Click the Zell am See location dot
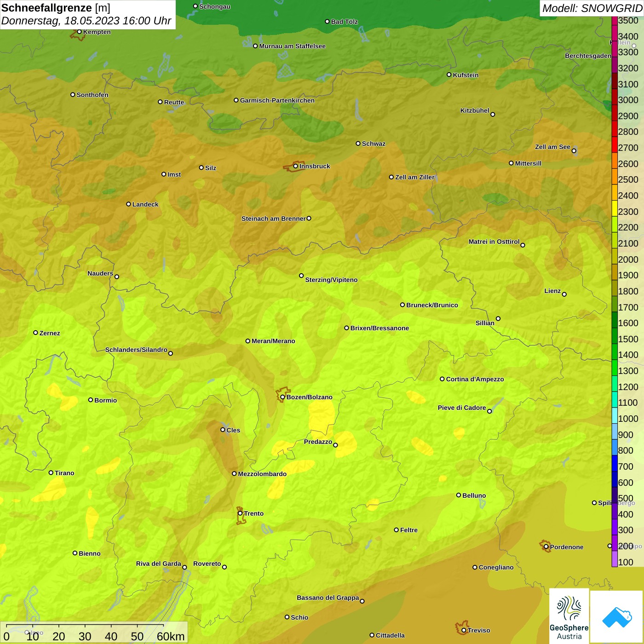This screenshot has height=644, width=644. click(574, 150)
